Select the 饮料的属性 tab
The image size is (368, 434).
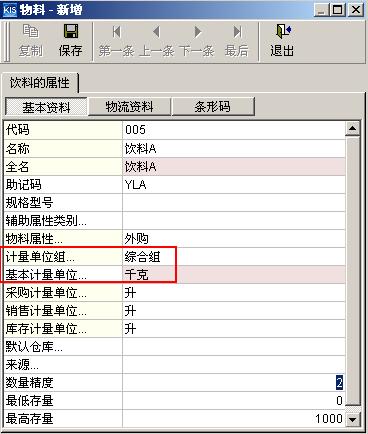click(x=40, y=83)
